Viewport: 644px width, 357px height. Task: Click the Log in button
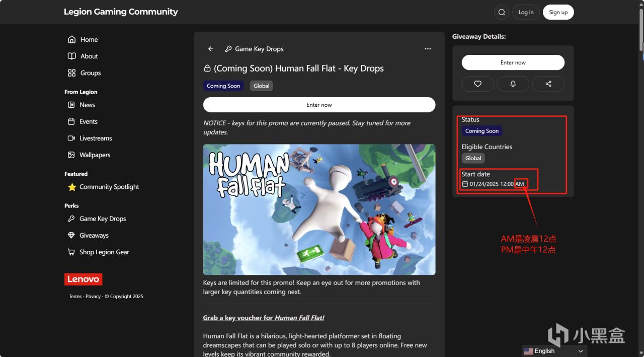click(x=526, y=12)
